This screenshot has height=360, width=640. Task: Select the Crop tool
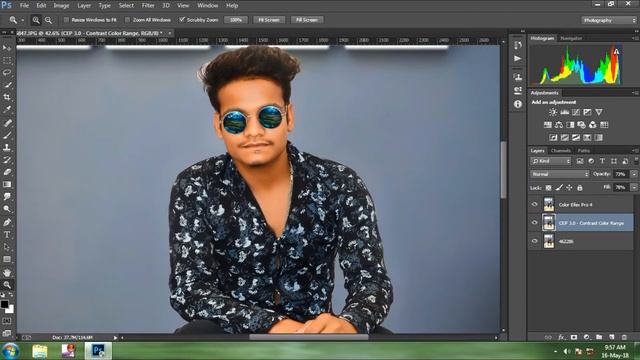7,98
